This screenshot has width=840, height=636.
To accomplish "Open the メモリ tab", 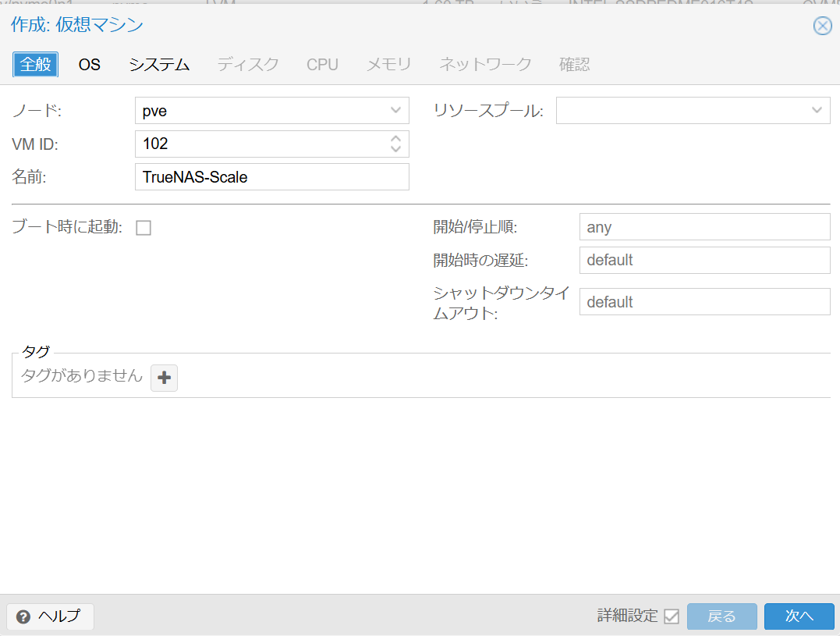I will click(388, 64).
